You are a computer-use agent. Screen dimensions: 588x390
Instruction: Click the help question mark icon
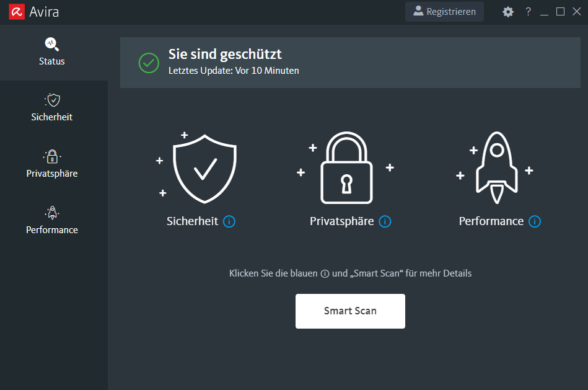click(x=528, y=11)
